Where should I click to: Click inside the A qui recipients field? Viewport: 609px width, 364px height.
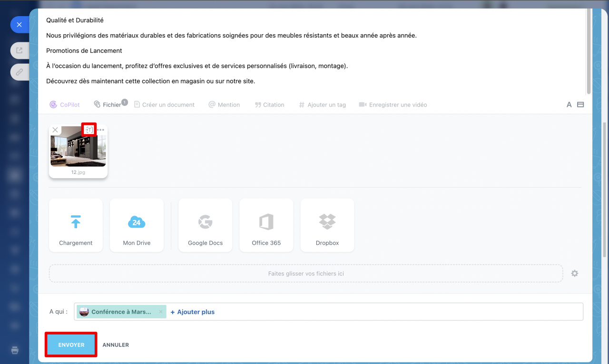(328, 312)
